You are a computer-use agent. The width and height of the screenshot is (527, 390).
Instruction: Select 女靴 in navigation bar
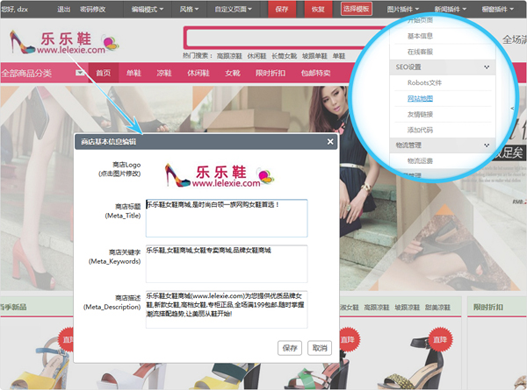point(233,73)
